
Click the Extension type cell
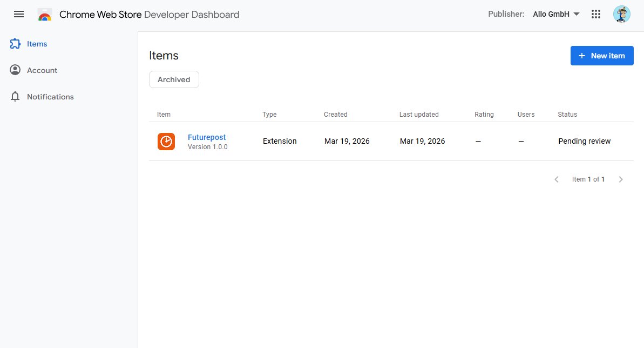[x=280, y=141]
